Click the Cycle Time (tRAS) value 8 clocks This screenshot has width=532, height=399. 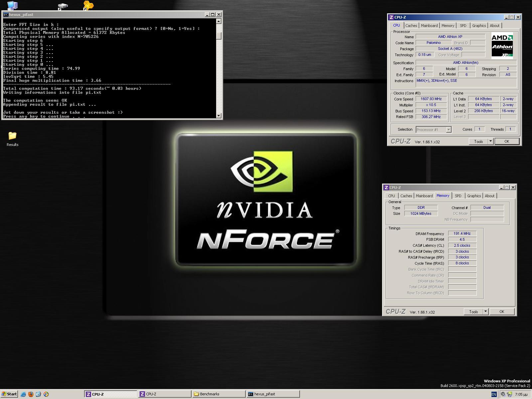tap(462, 263)
